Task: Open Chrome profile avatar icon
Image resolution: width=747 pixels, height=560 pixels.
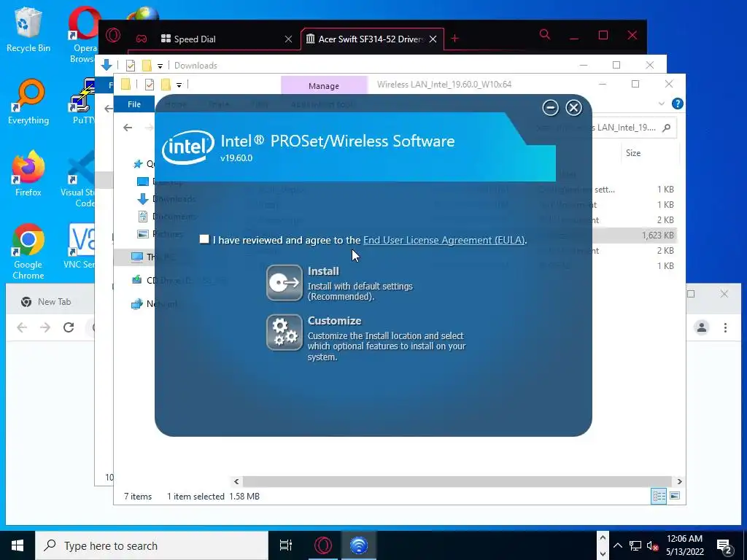Action: pyautogui.click(x=702, y=327)
